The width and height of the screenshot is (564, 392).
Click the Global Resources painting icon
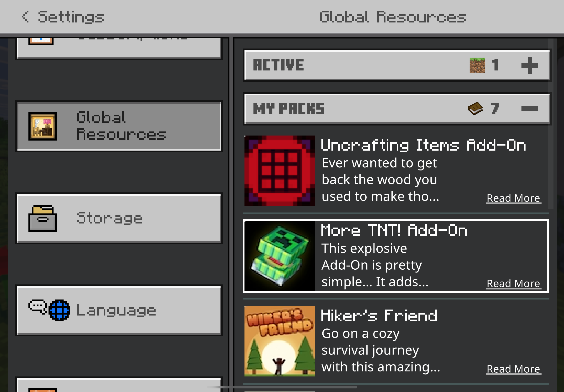click(43, 126)
